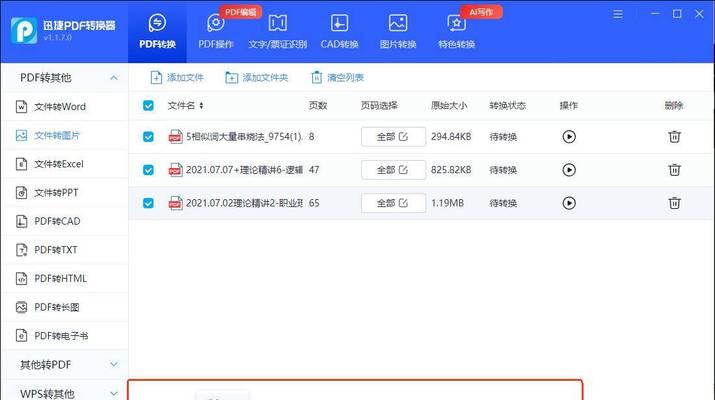Uncheck the 5相似词大量串烧法 file checkbox
The image size is (715, 400).
[x=148, y=137]
